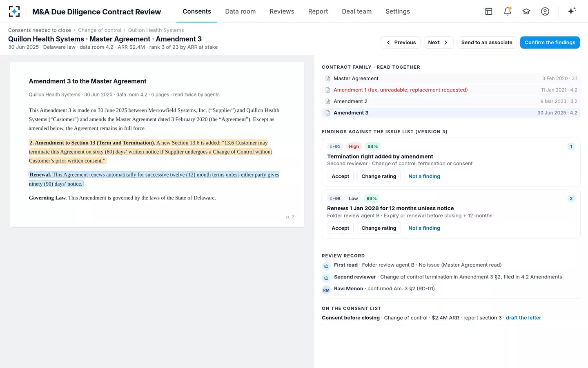
Task: Go to the Previous contract
Action: [x=401, y=43]
